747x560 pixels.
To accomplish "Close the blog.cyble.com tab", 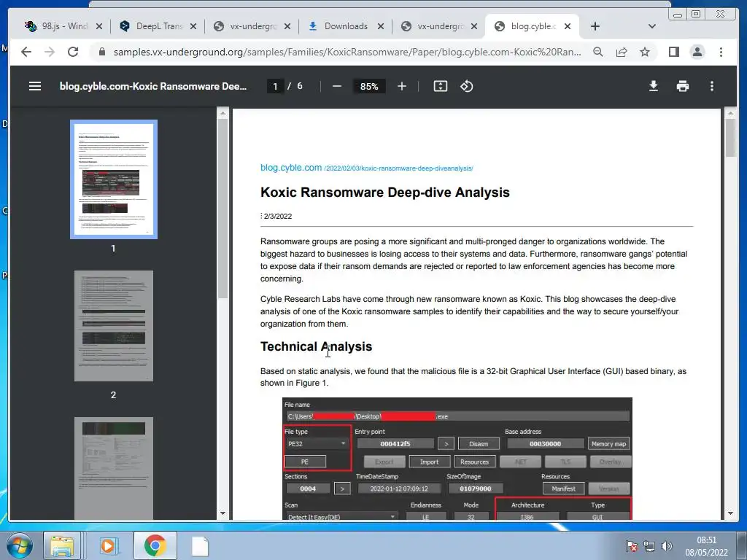I will point(568,26).
